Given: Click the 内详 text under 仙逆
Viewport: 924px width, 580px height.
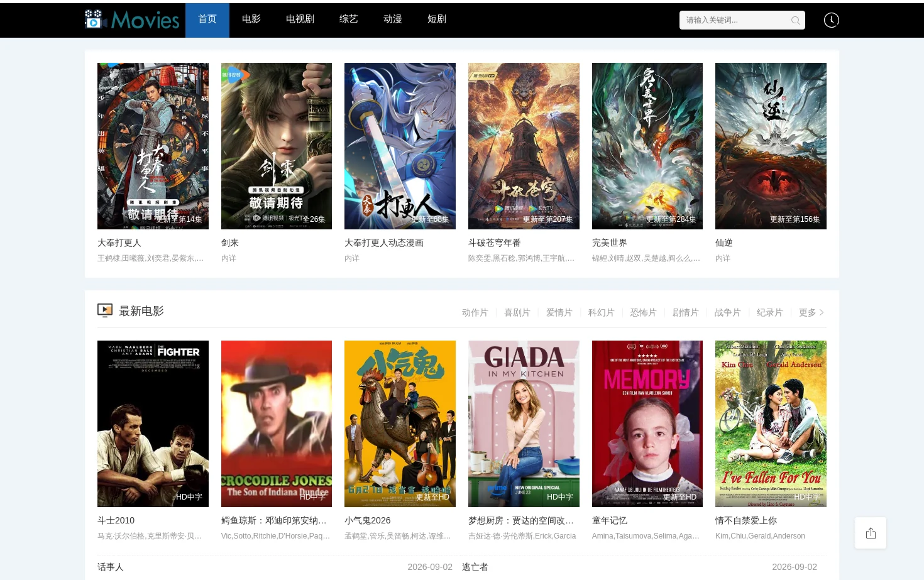Looking at the screenshot, I should pos(723,258).
